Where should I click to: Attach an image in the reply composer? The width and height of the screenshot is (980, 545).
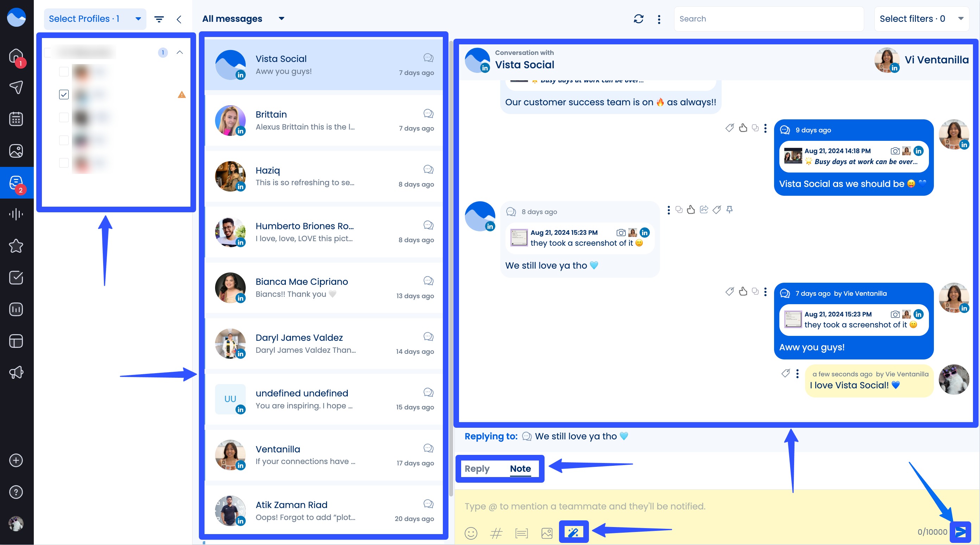(547, 533)
